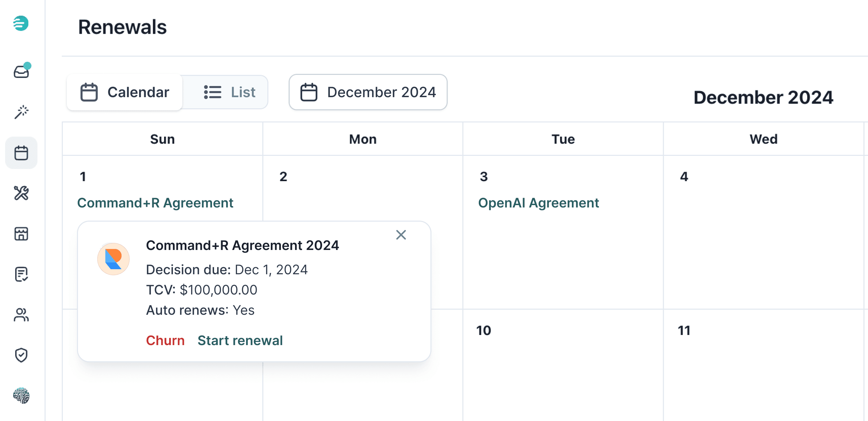Open the December 2024 month picker
868x421 pixels.
pos(368,92)
